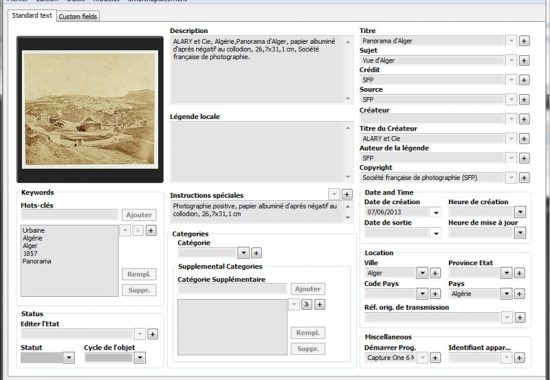This screenshot has width=550, height=380.
Task: Click the plus icon beside Code Pays
Action: point(435,294)
